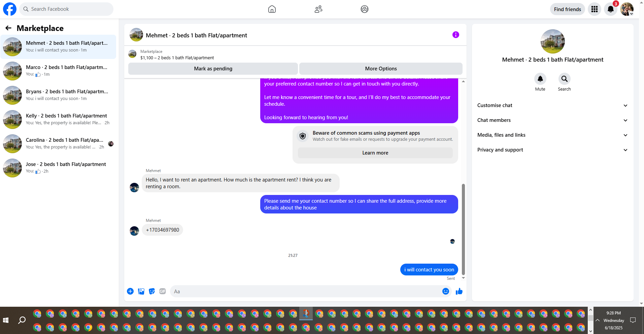The width and height of the screenshot is (644, 334).
Task: Open the Windows Start menu
Action: coord(6,320)
